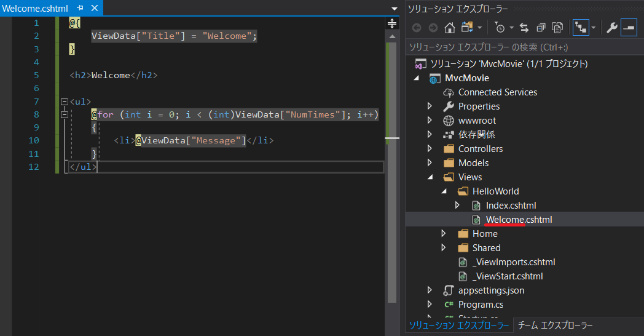Expand the Index.cshtml node arrow

point(457,205)
